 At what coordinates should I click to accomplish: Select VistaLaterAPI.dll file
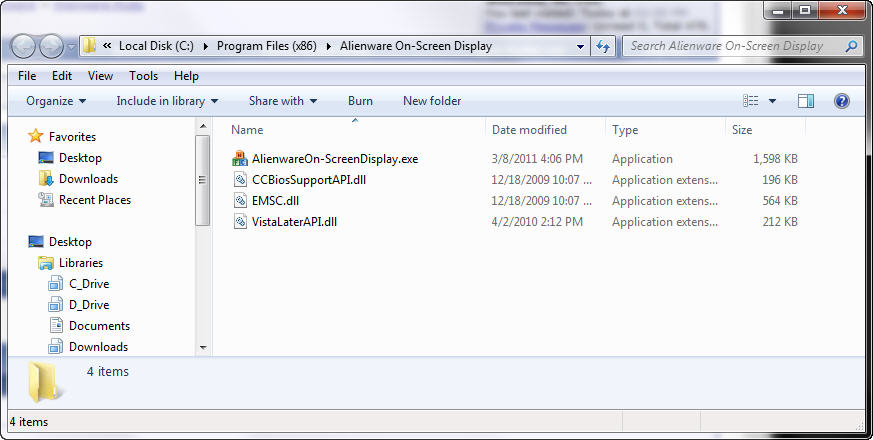click(x=294, y=222)
